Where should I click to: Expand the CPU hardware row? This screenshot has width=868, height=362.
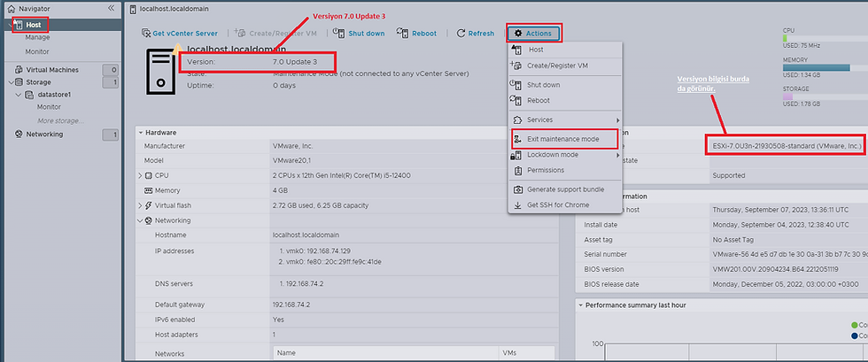140,175
